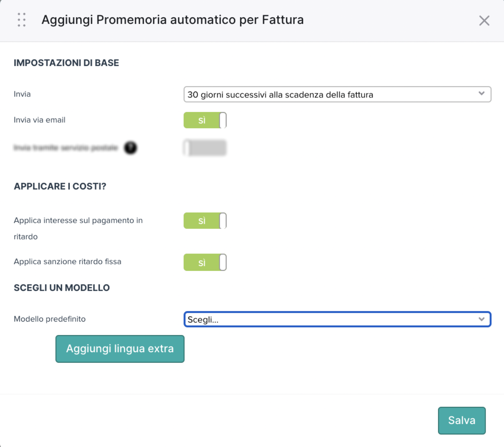Click the Salva button

click(x=462, y=420)
